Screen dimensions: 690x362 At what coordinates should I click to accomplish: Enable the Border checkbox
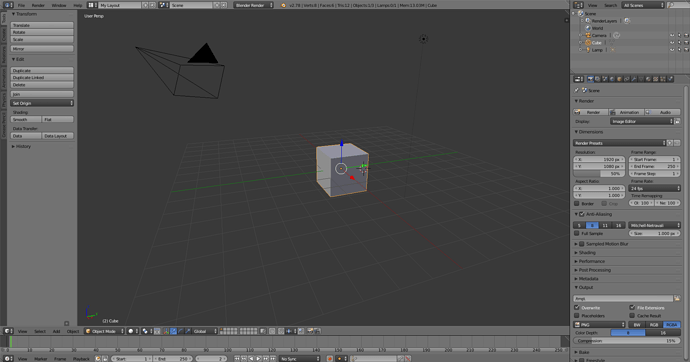click(x=576, y=204)
